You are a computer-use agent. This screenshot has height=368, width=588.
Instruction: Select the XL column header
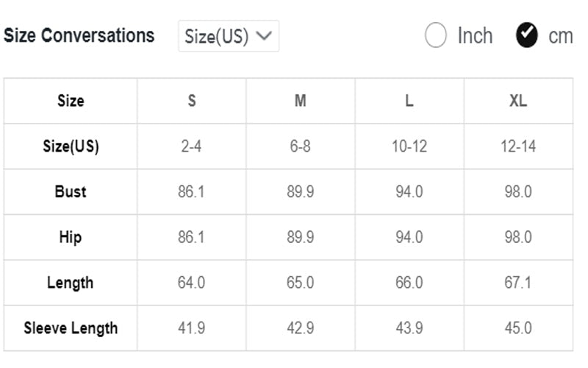[x=518, y=101]
